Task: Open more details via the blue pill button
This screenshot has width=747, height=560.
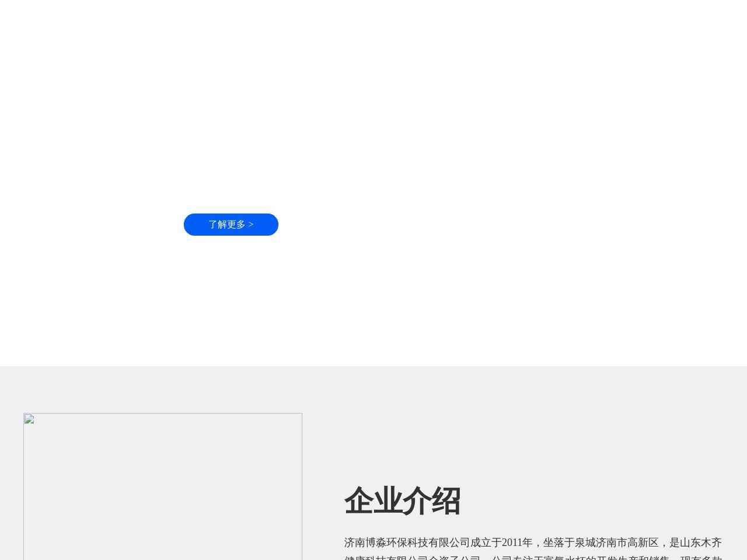Action: (231, 225)
